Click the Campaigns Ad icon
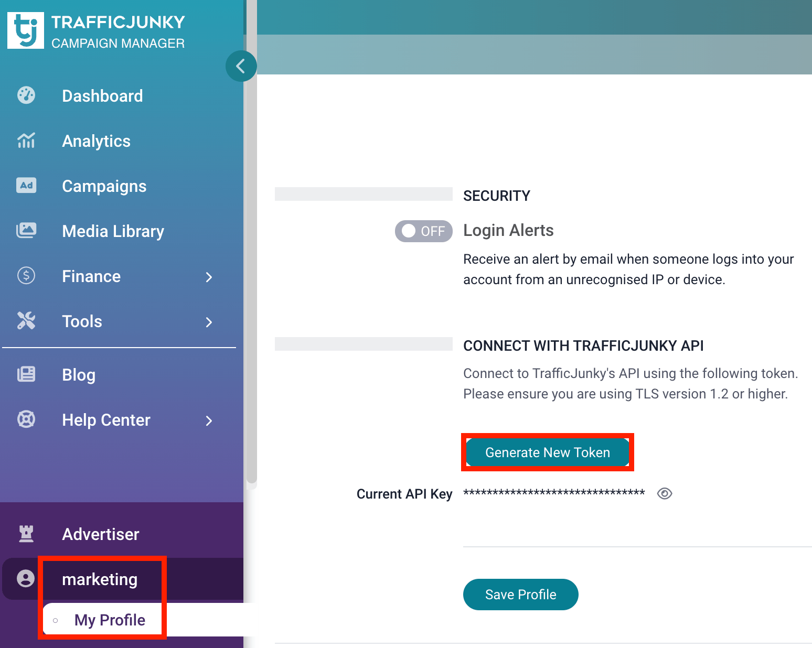The image size is (812, 648). (x=26, y=186)
